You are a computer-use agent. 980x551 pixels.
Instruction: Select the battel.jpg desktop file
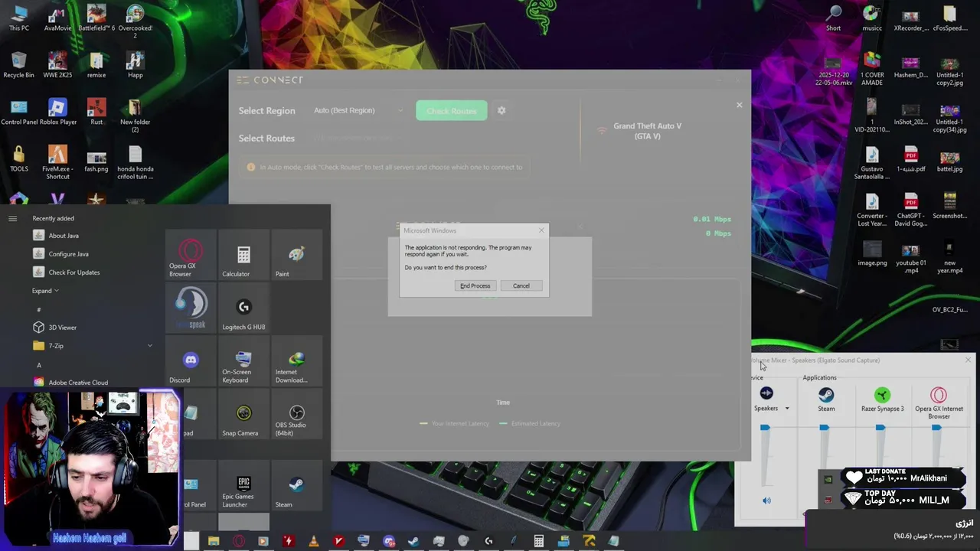click(949, 160)
